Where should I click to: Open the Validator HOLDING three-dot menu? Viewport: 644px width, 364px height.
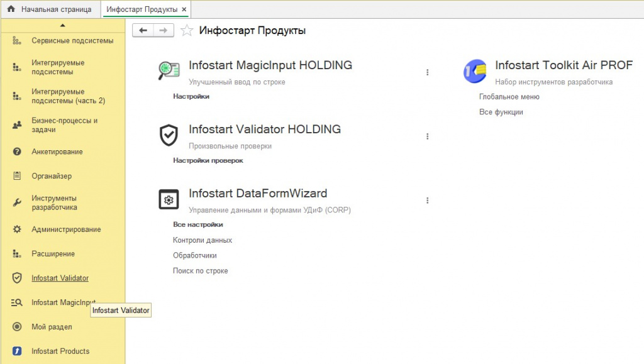[x=428, y=136]
